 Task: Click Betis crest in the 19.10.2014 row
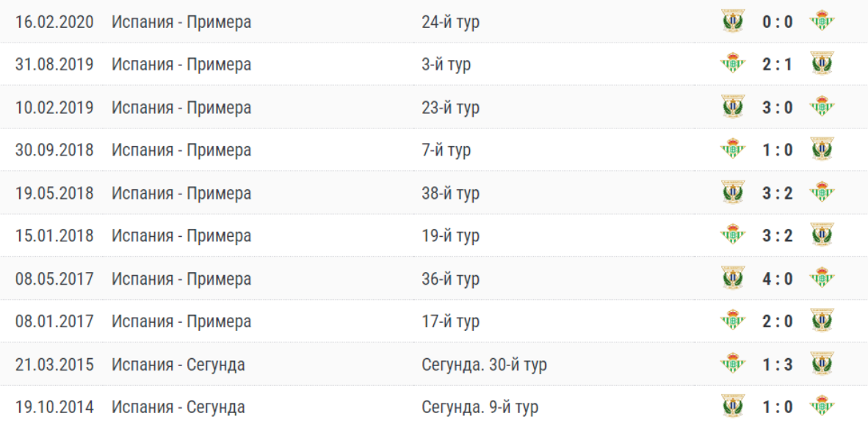(822, 406)
